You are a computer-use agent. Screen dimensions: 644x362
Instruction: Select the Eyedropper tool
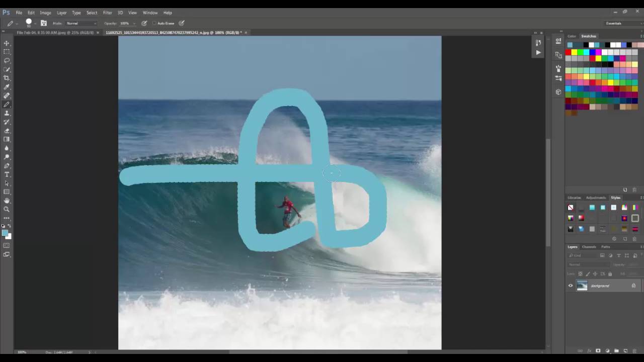7,87
